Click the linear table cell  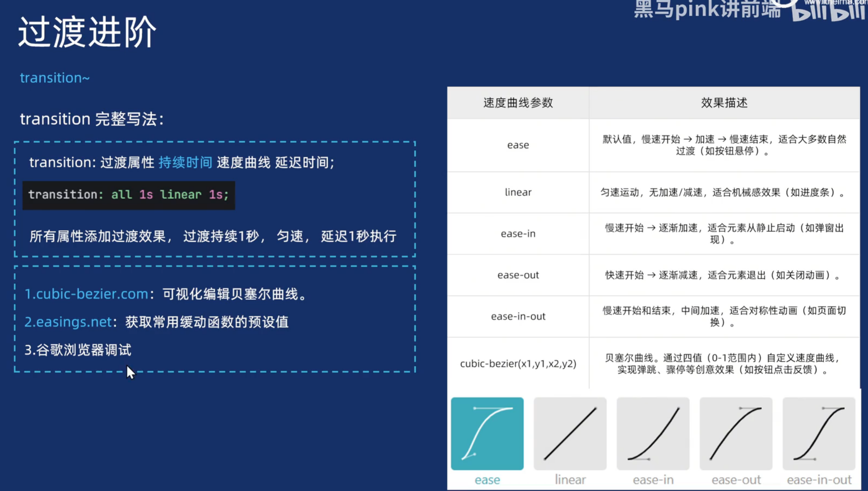(518, 192)
